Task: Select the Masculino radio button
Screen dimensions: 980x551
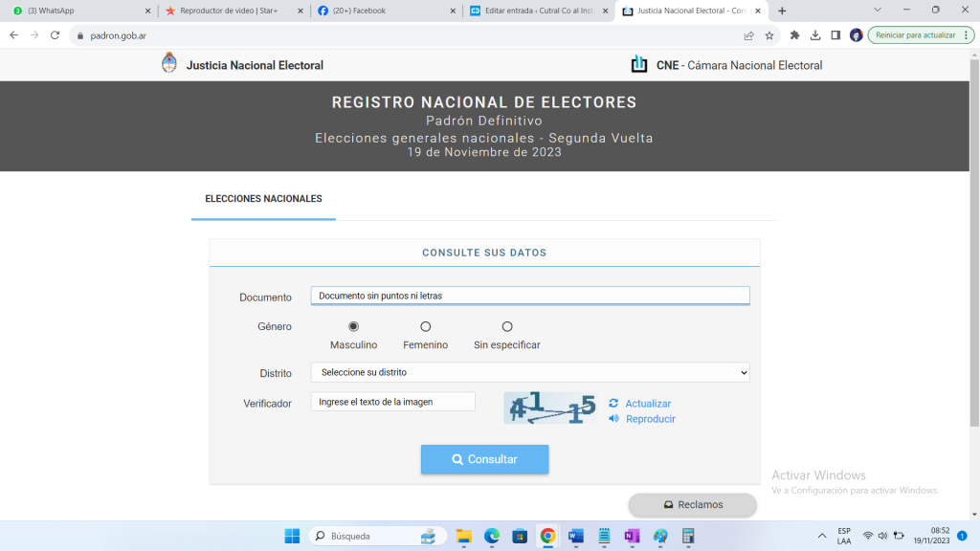Action: pyautogui.click(x=353, y=327)
